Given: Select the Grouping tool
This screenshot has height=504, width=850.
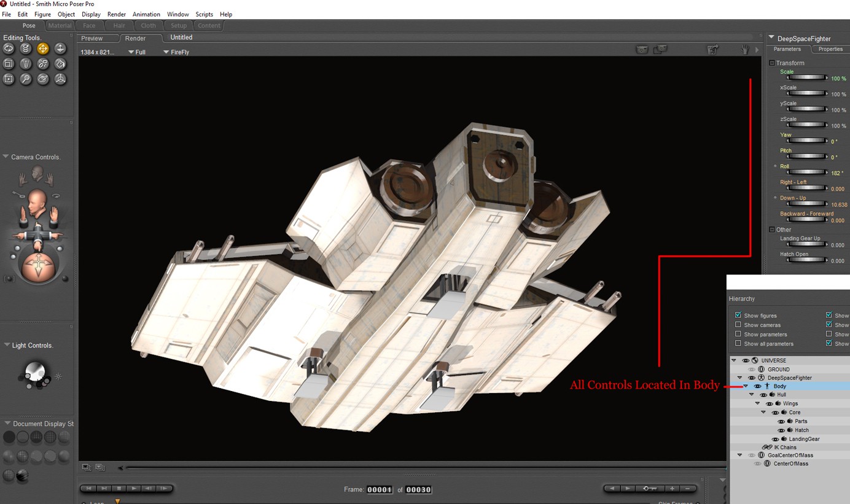Looking at the screenshot, I should click(x=9, y=79).
